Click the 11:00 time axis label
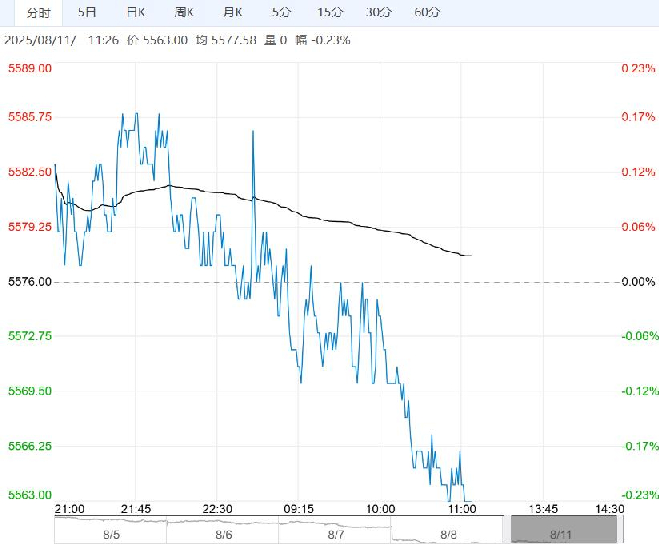This screenshot has height=546, width=659. [461, 509]
